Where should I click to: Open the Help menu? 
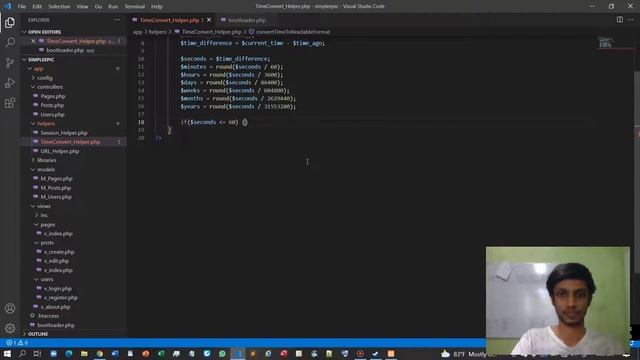pos(157,6)
